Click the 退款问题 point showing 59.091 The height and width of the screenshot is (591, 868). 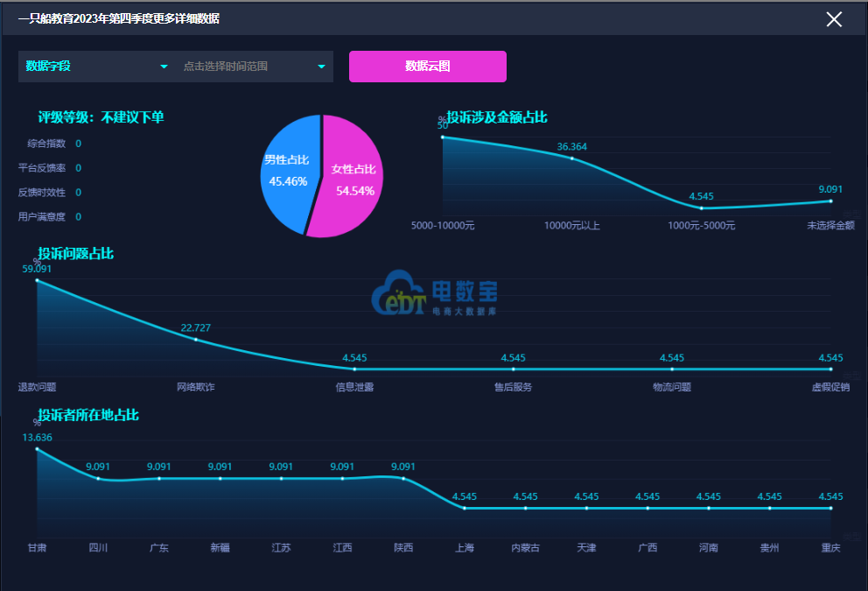(37, 280)
